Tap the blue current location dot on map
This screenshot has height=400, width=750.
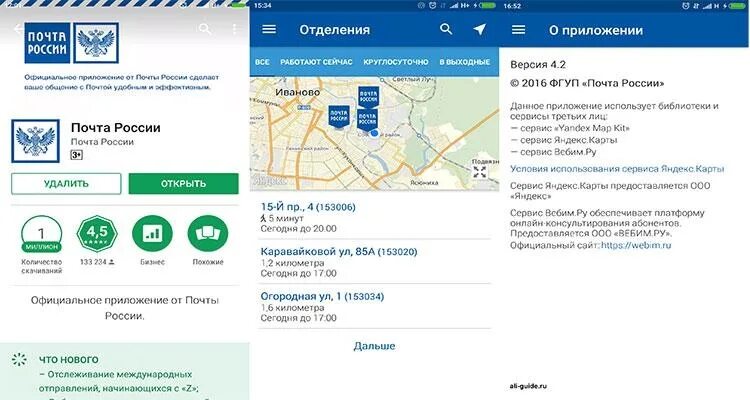click(x=375, y=133)
